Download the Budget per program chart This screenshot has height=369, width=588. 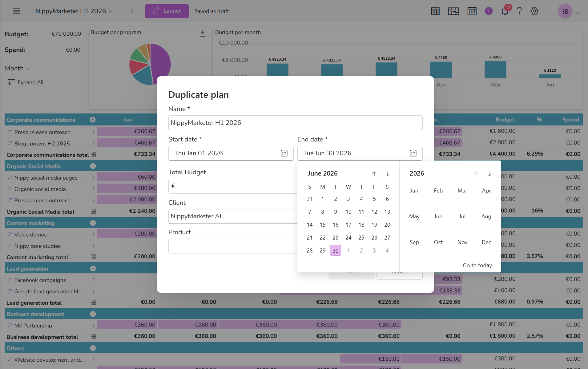click(203, 33)
